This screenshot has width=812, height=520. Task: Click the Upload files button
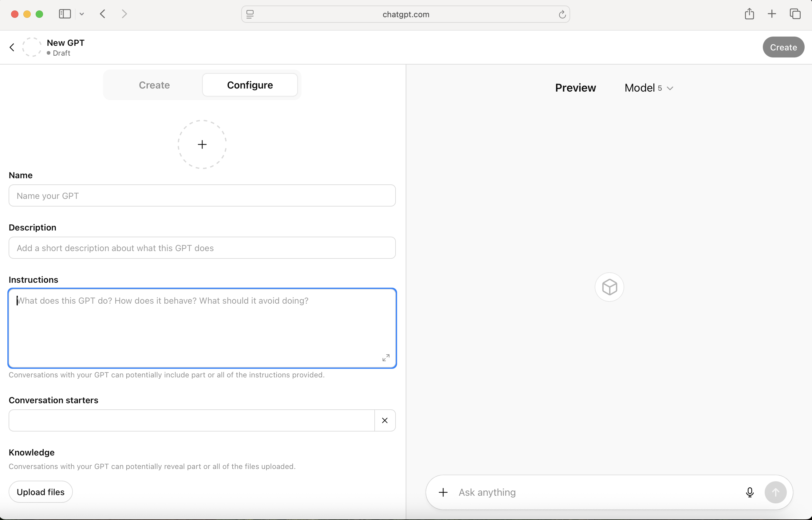point(41,492)
